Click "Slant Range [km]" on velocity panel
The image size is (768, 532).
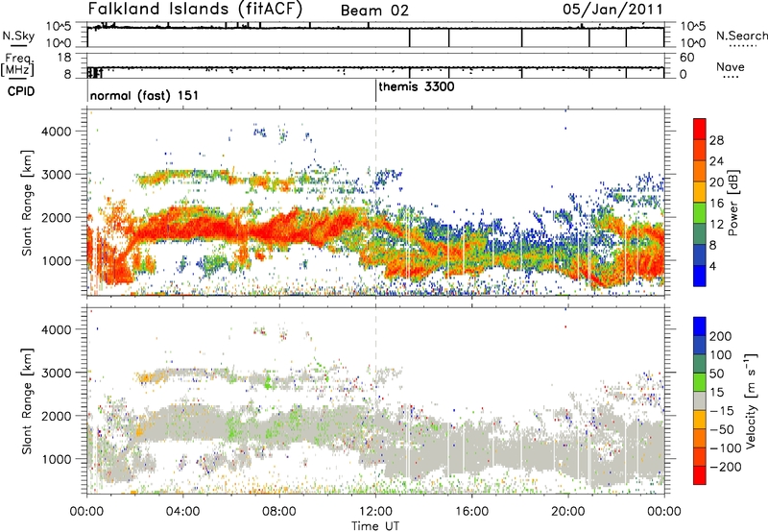27,401
